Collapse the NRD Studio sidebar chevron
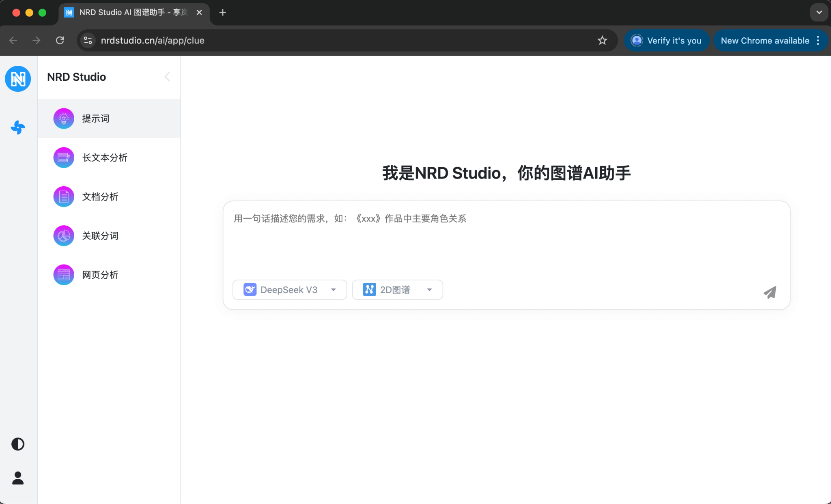The image size is (831, 504). (167, 77)
